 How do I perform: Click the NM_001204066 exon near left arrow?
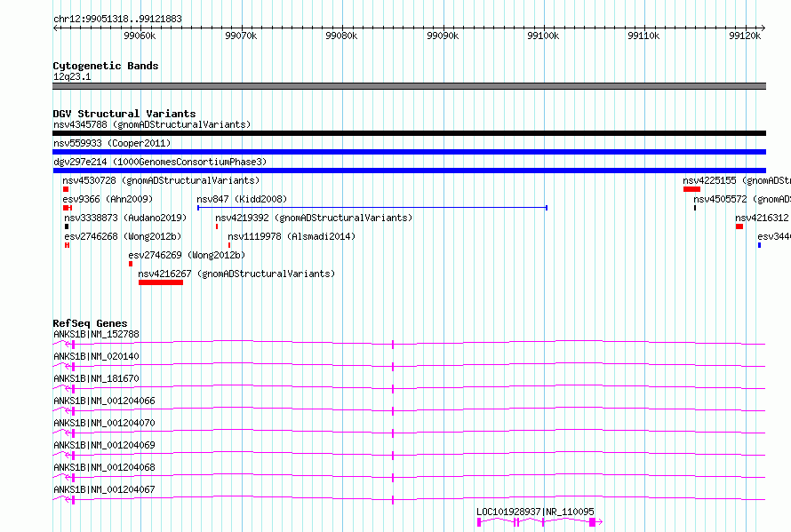[73, 411]
